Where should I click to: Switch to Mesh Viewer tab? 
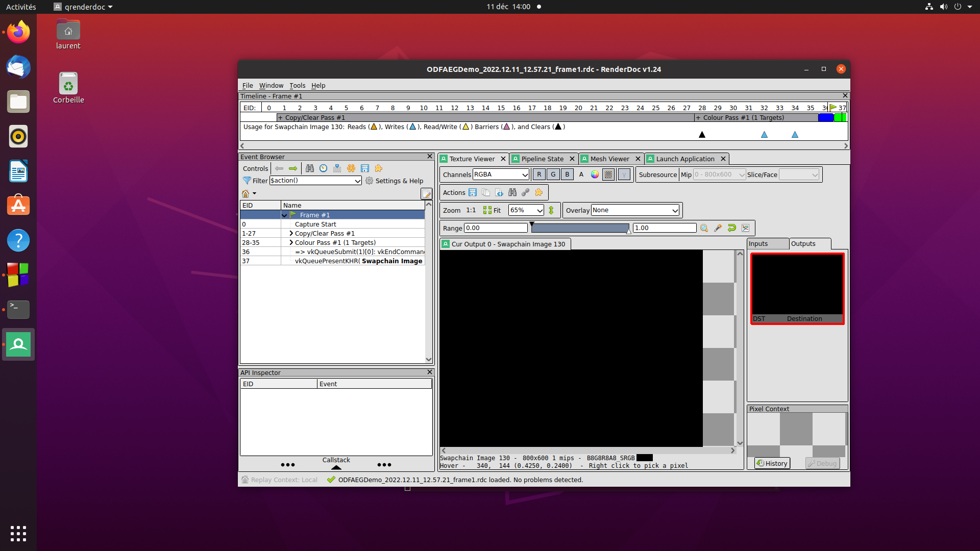tap(609, 159)
